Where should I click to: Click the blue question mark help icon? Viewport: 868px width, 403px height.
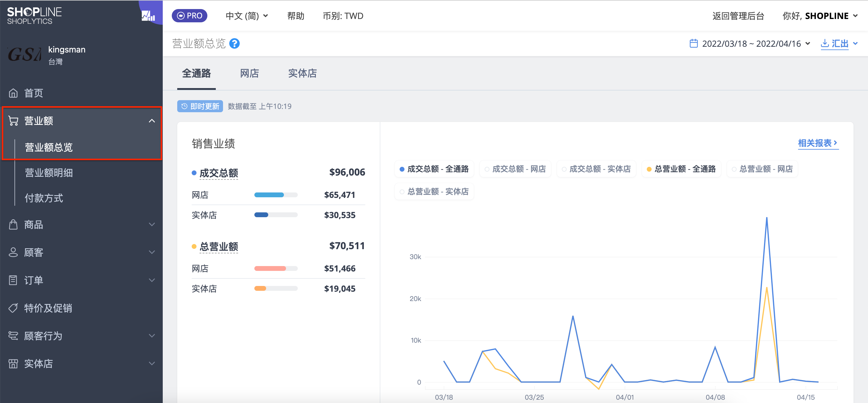point(234,43)
